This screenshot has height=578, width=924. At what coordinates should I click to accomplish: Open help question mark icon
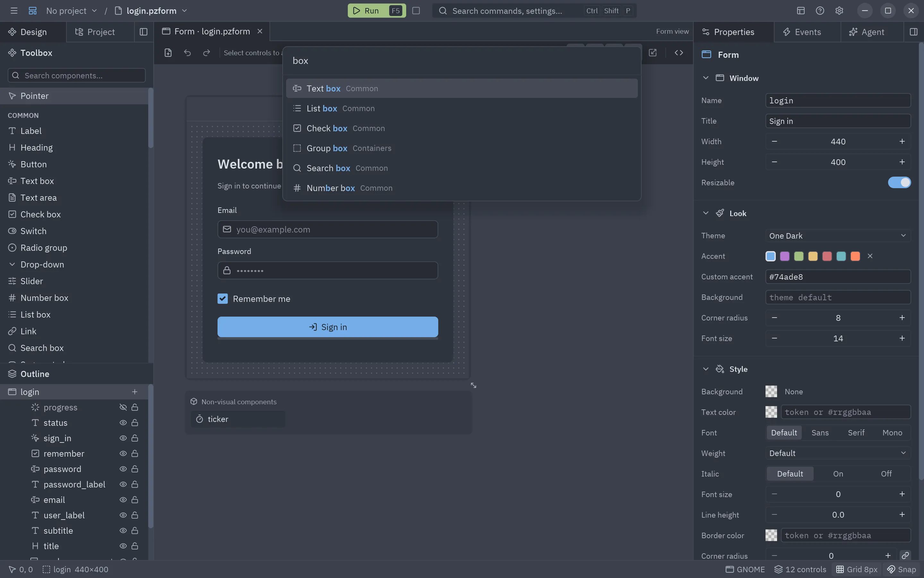tap(820, 11)
